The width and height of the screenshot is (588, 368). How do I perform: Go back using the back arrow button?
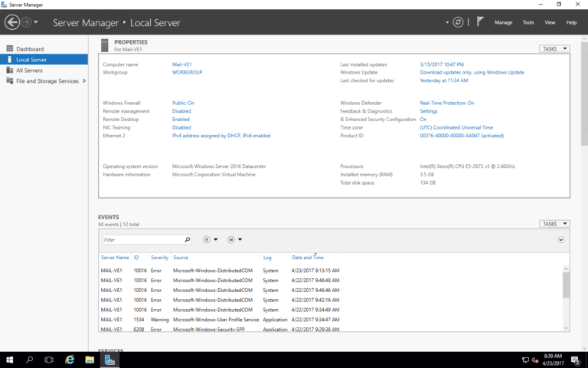pos(12,22)
